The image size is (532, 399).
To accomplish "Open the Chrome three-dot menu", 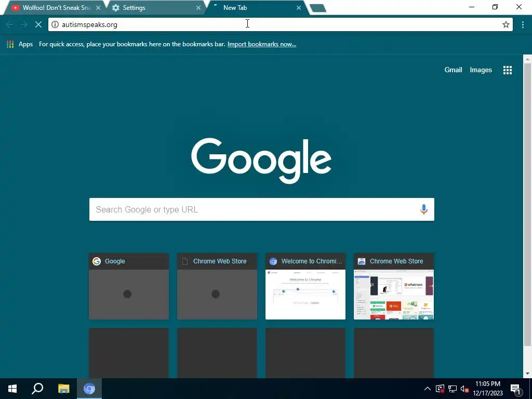I will click(x=523, y=24).
